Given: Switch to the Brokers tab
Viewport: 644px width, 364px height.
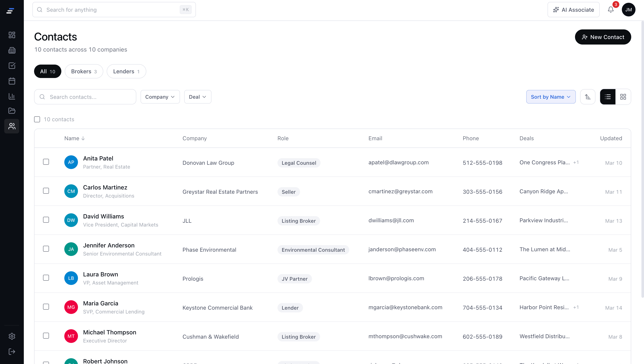Looking at the screenshot, I should [84, 71].
